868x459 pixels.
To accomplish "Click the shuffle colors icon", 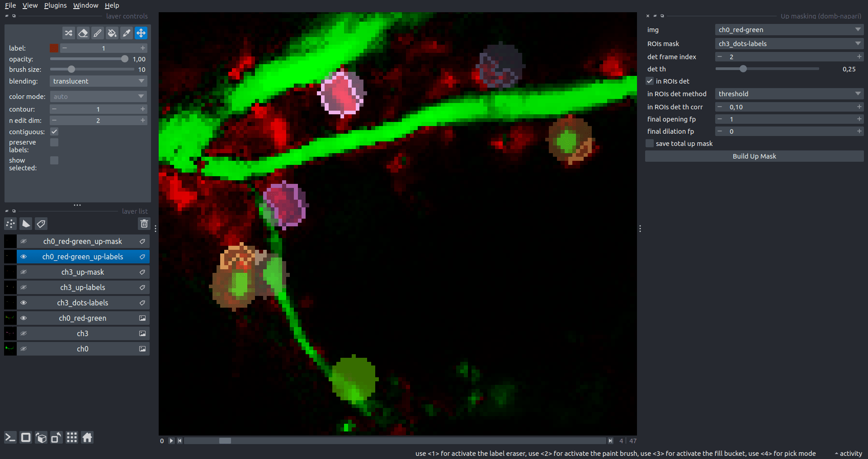I will [68, 33].
